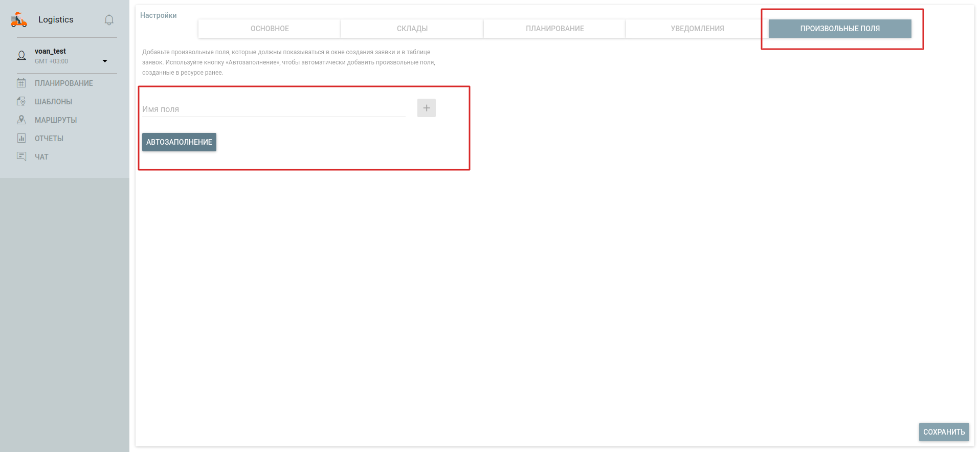The image size is (980, 452).
Task: Click the Чат chat icon
Action: (x=21, y=156)
